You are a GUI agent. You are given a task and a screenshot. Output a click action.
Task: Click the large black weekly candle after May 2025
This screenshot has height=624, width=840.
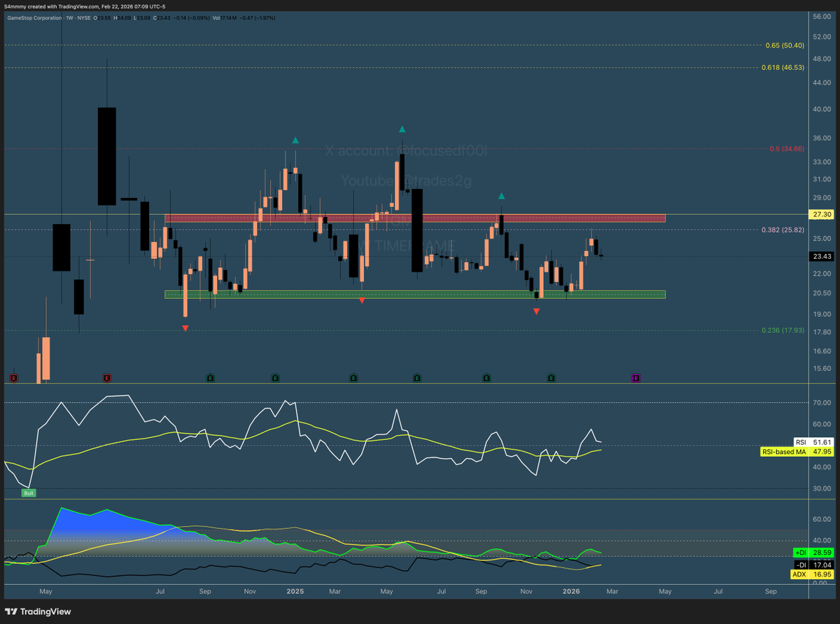[x=417, y=230]
